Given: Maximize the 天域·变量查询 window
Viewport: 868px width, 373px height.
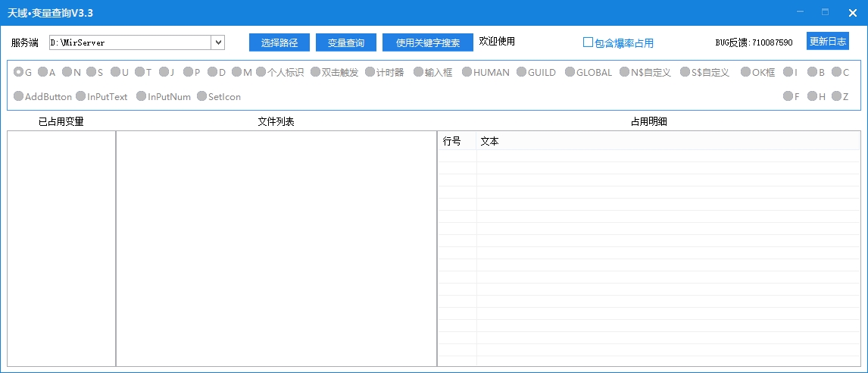Looking at the screenshot, I should tap(826, 12).
